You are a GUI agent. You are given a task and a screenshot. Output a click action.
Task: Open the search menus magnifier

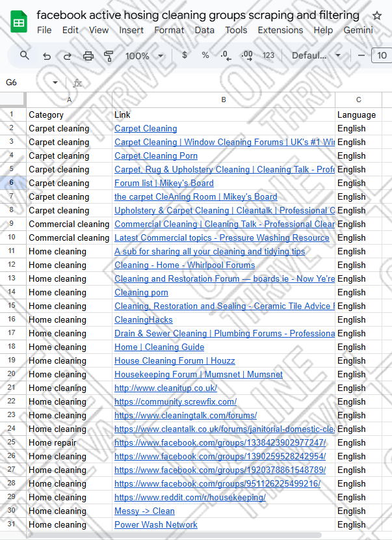(25, 55)
